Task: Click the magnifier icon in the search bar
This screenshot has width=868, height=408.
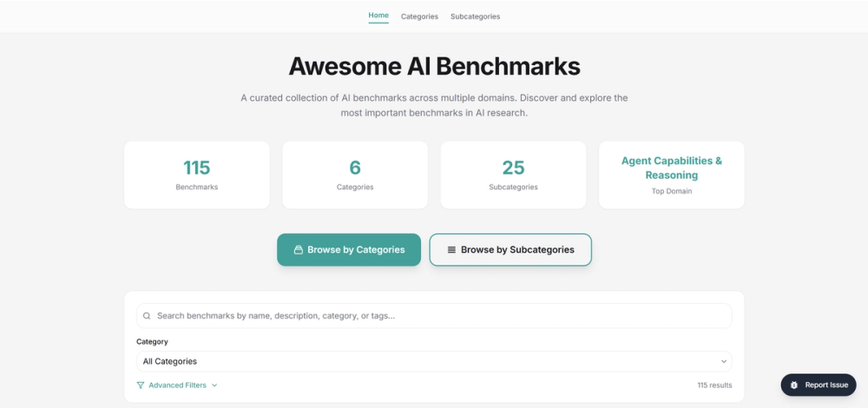Action: pyautogui.click(x=147, y=316)
